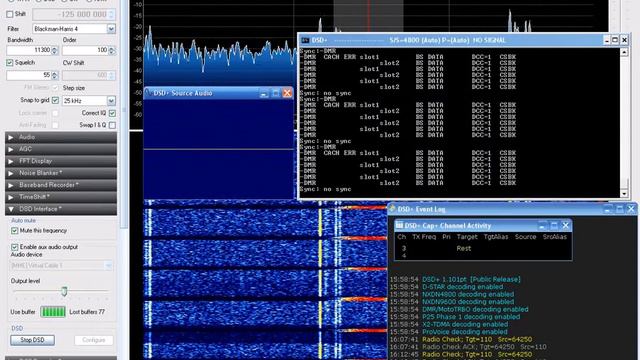Toggle the Squelch checkbox

pos(10,63)
